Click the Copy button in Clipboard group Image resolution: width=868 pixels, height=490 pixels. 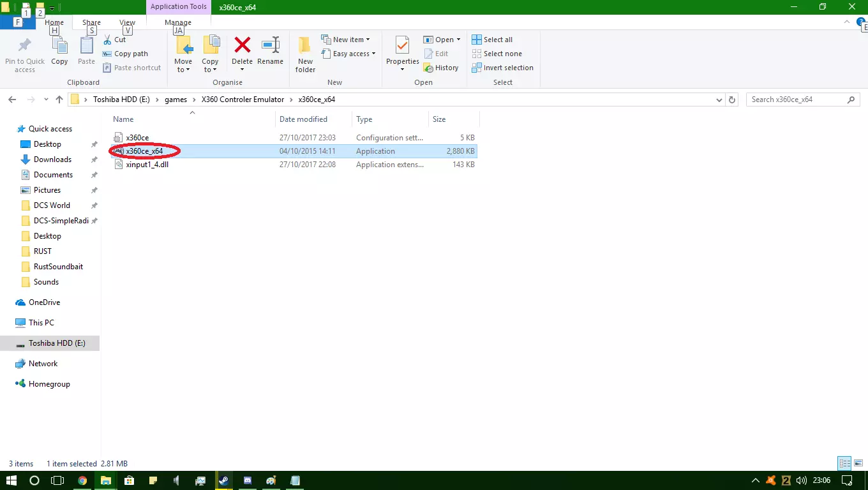(x=59, y=52)
